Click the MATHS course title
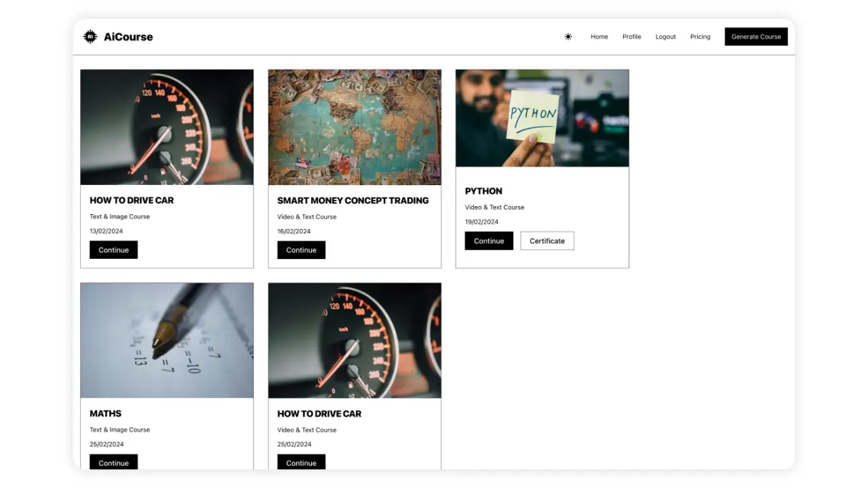Screen dimensions: 868x488 (106, 413)
